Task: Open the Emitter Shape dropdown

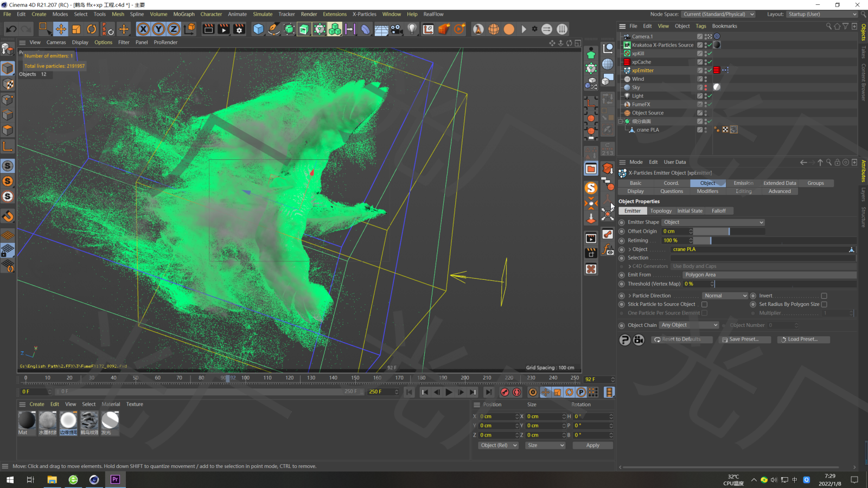Action: [x=713, y=222]
